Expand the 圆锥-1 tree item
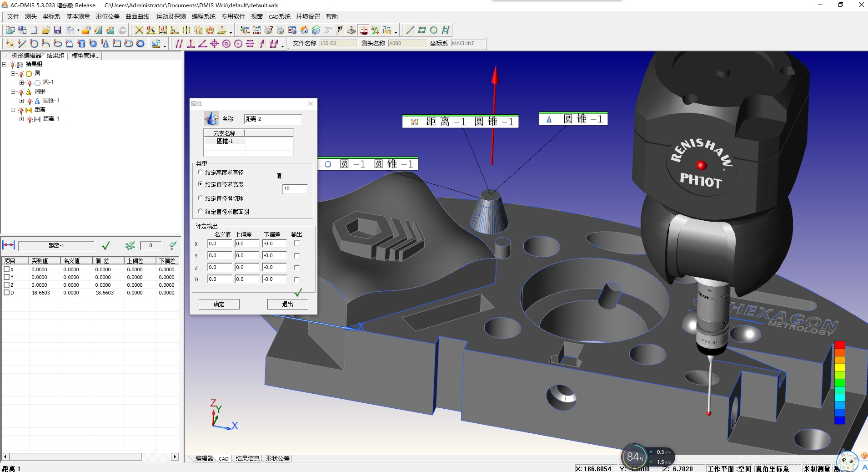 click(x=21, y=101)
